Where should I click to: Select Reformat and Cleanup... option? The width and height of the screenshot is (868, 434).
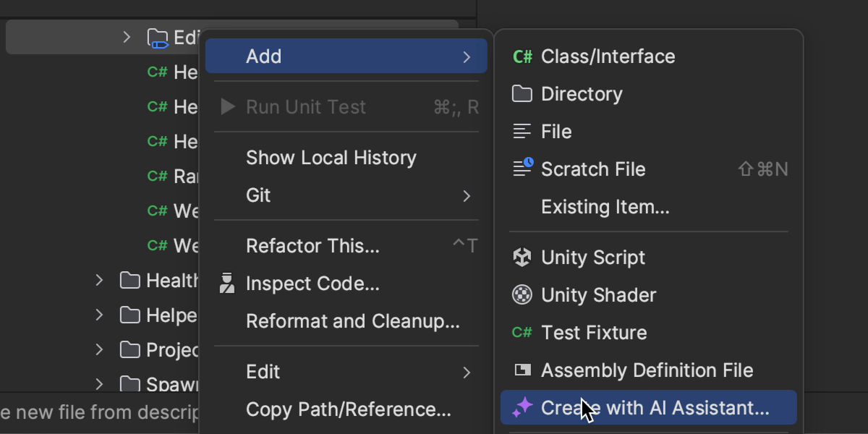point(352,321)
